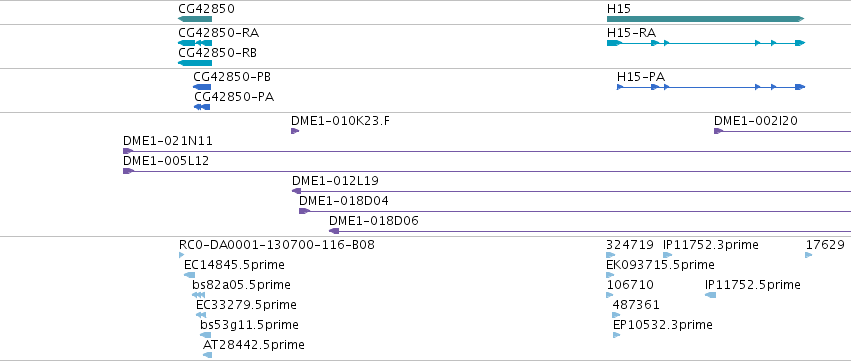Click the DME1-018D04 label
The width and height of the screenshot is (851, 361).
click(x=344, y=201)
